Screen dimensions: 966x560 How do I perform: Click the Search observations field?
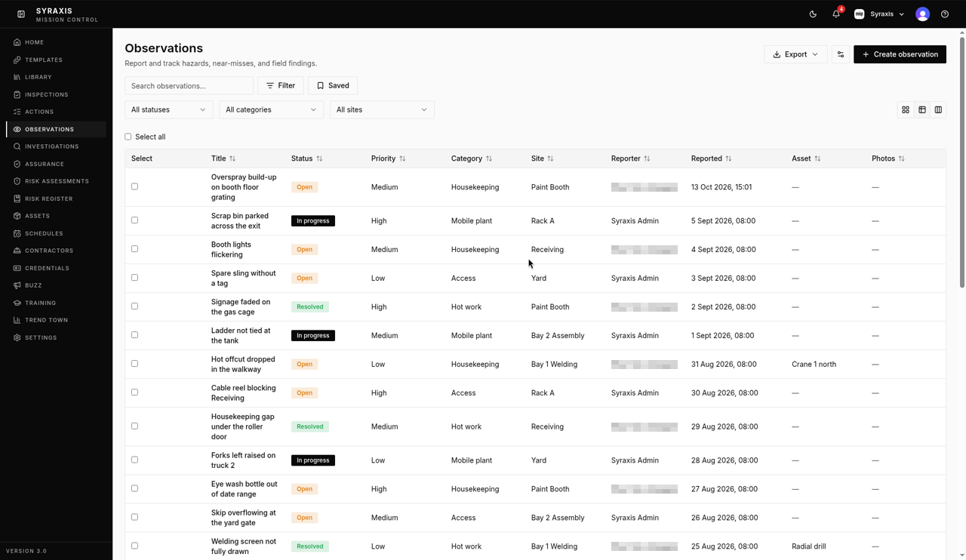pyautogui.click(x=189, y=85)
